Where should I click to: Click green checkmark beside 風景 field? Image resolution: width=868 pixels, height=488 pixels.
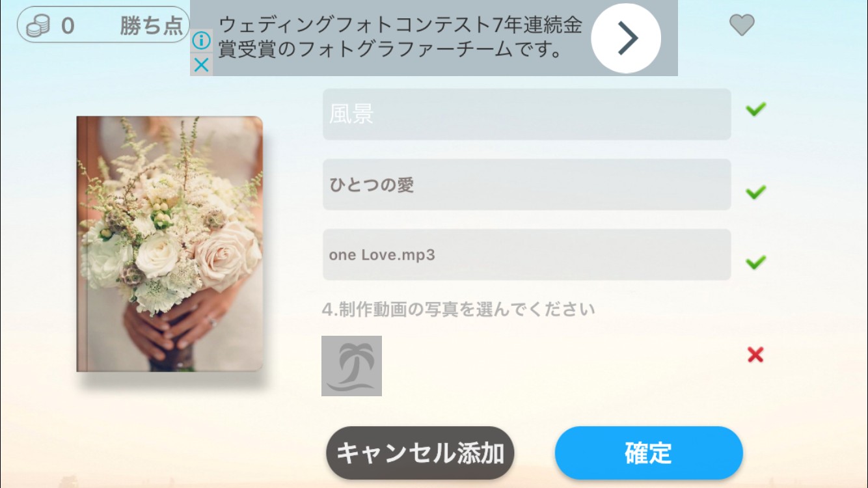[x=755, y=109]
